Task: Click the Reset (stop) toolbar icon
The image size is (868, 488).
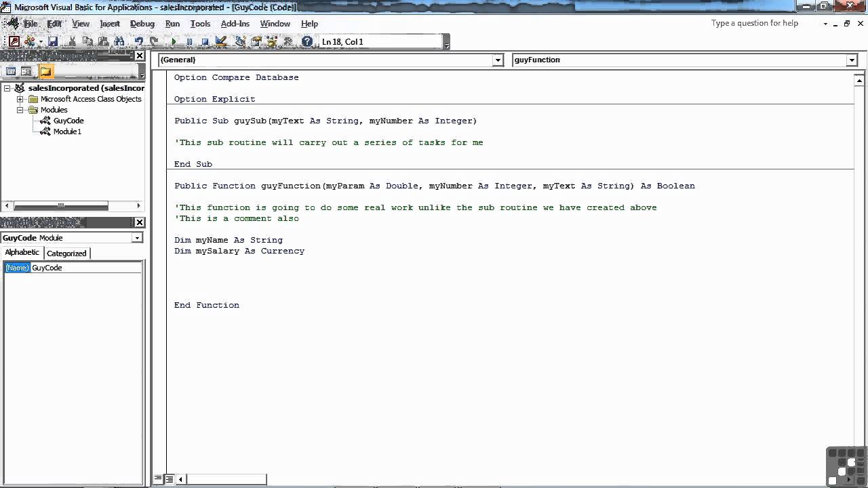Action: point(205,41)
